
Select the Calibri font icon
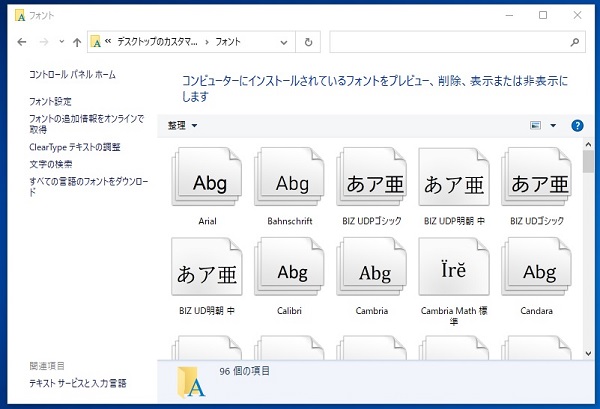pyautogui.click(x=289, y=267)
